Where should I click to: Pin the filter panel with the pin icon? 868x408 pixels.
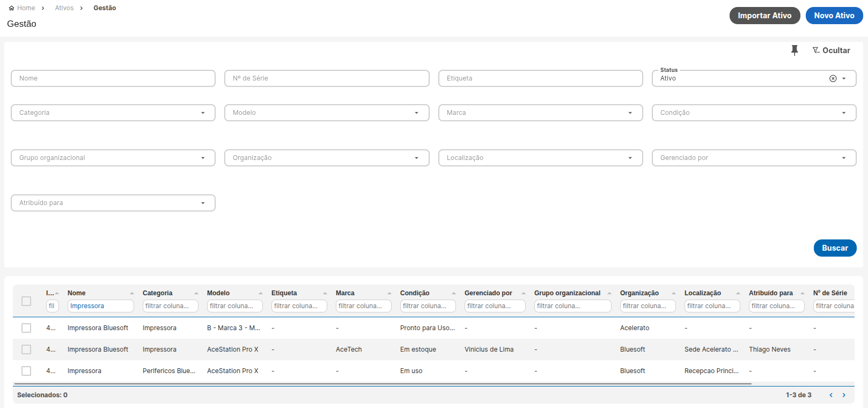coord(795,50)
